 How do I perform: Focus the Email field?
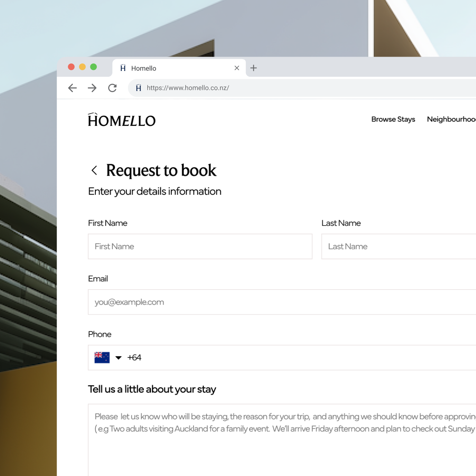tap(282, 302)
